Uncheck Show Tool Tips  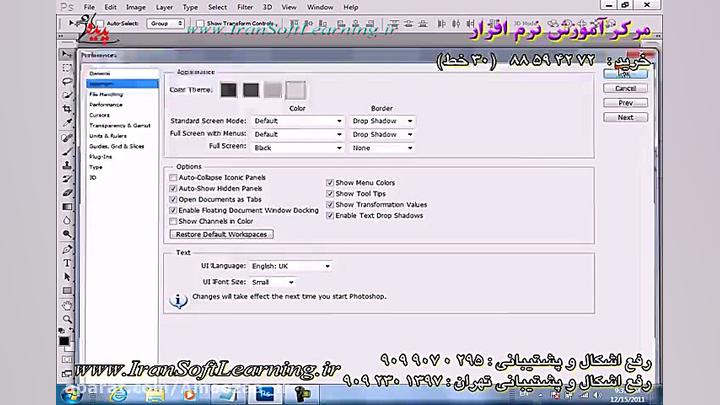pos(330,193)
